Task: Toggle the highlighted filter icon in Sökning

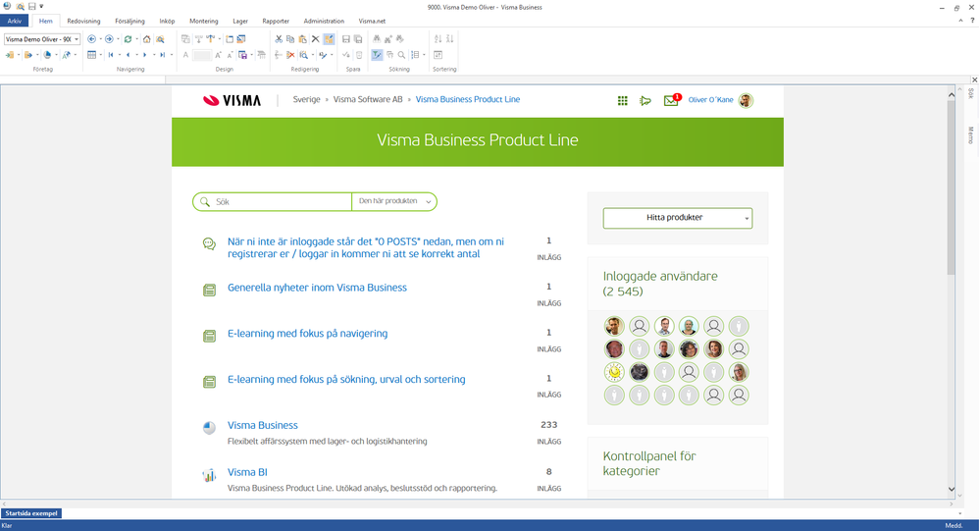Action: [x=377, y=55]
